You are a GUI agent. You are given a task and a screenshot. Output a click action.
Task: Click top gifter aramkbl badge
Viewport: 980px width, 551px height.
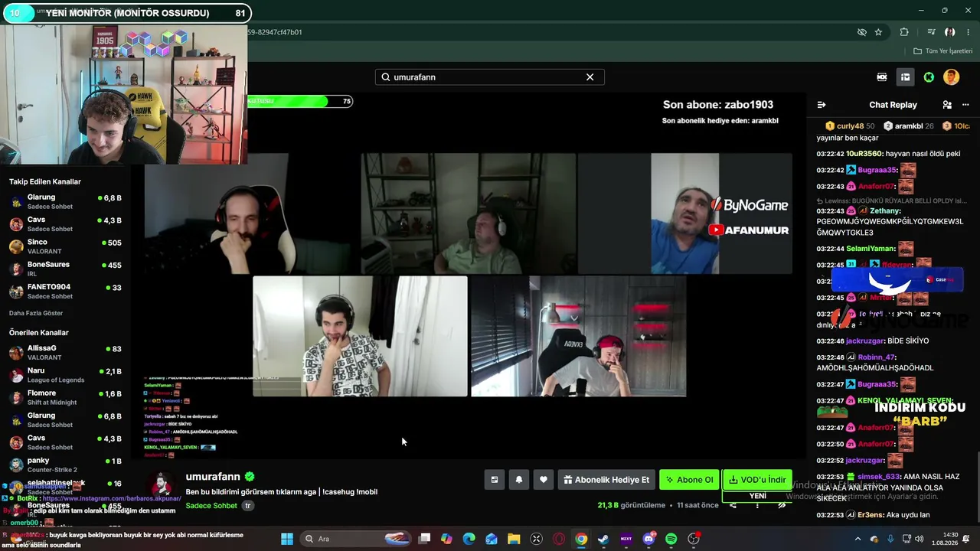point(908,126)
